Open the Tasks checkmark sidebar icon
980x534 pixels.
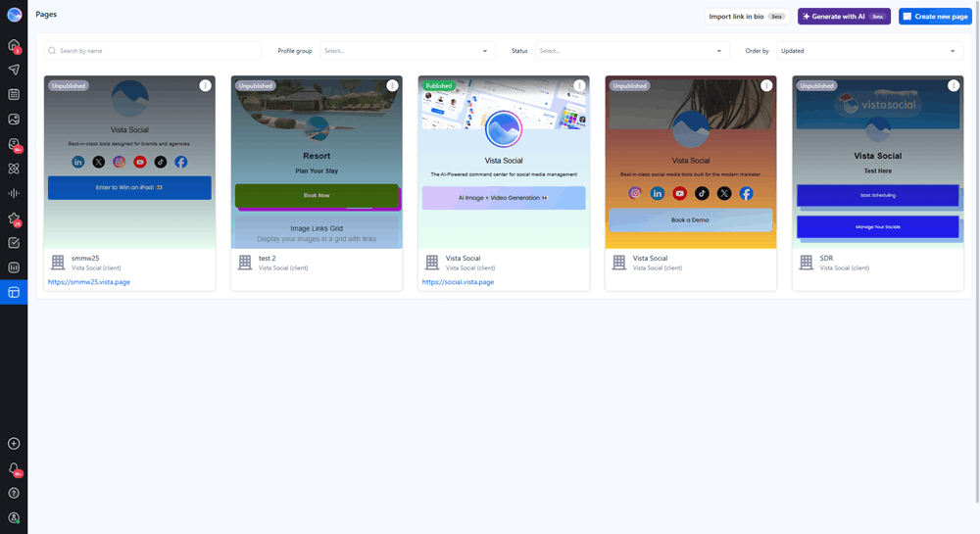click(x=14, y=243)
